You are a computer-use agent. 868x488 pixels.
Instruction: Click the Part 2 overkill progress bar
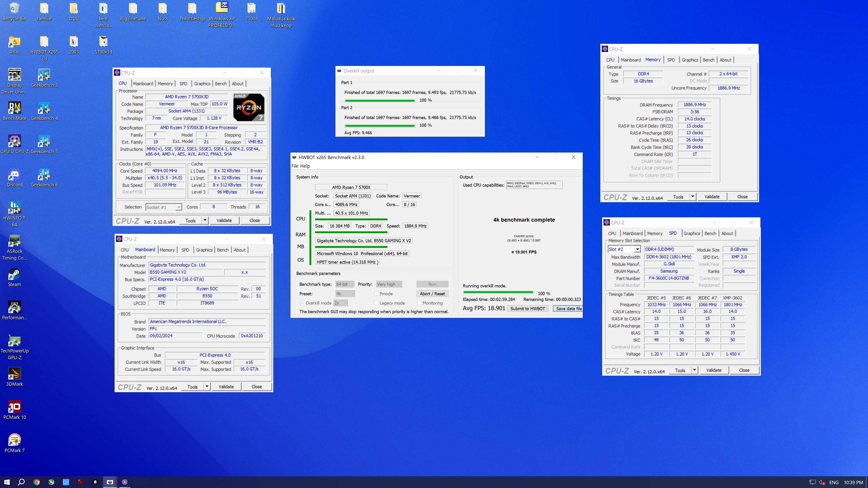[x=380, y=126]
